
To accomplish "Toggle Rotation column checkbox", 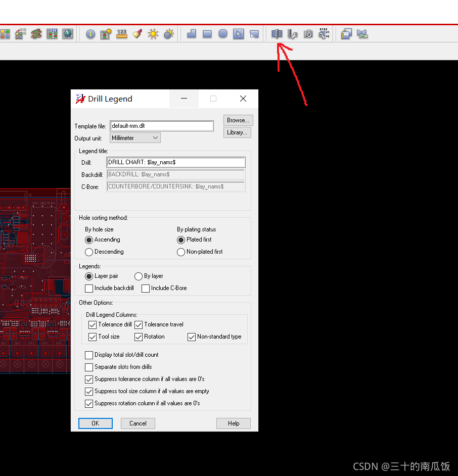I will 139,337.
